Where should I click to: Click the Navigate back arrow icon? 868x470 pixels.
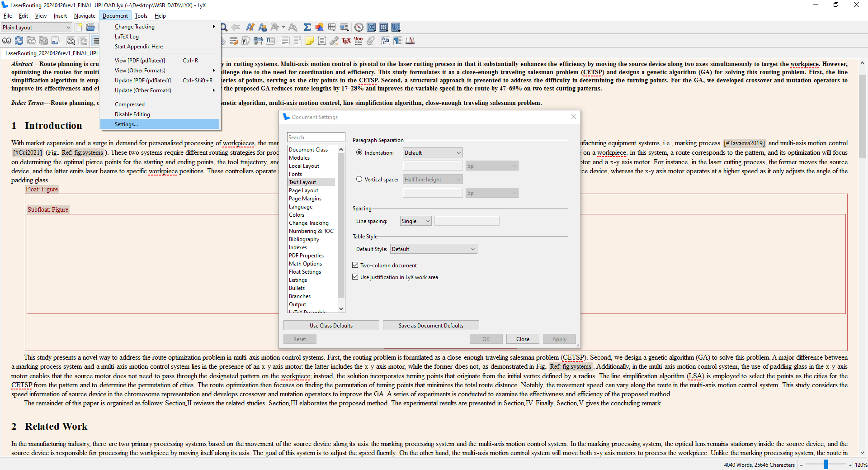(236, 27)
